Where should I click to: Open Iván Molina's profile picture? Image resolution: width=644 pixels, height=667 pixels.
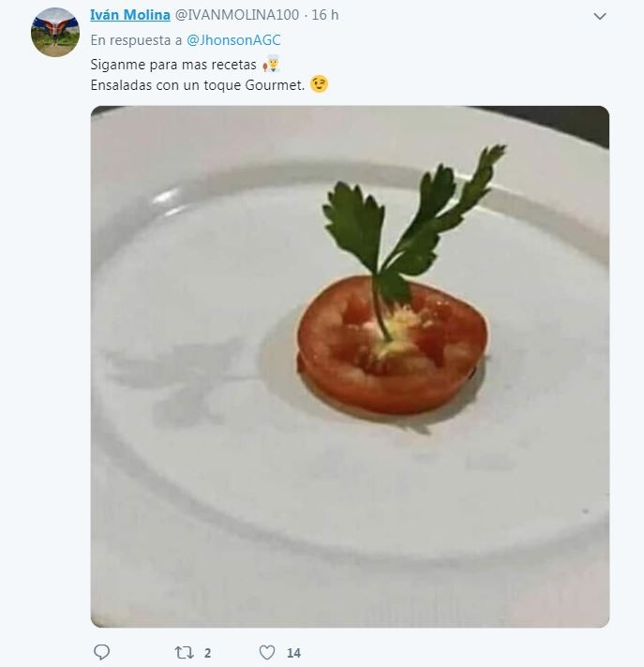click(55, 33)
